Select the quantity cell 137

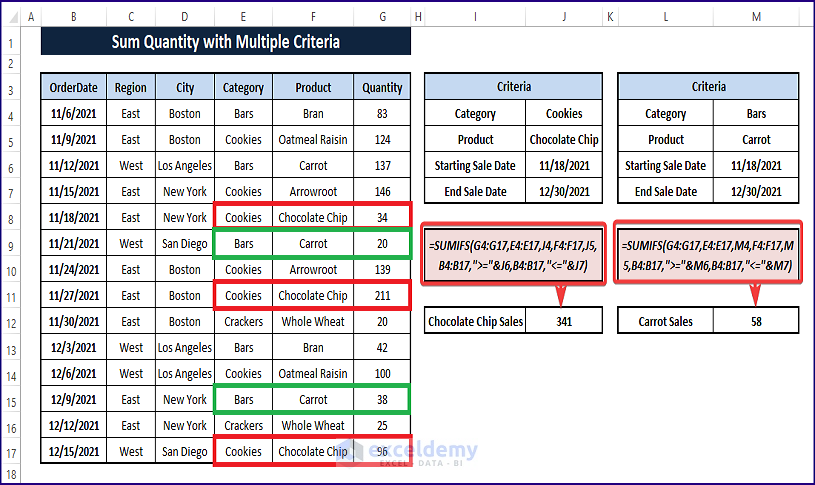click(382, 165)
